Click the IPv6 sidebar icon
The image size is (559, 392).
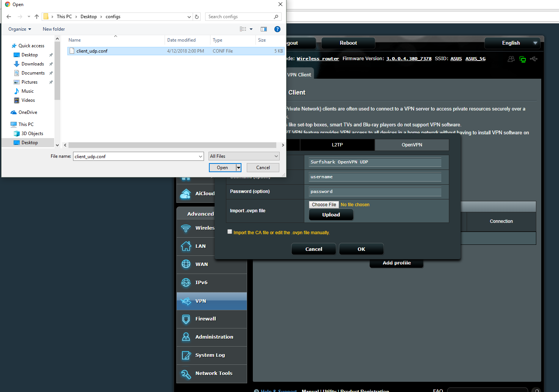[x=186, y=283]
